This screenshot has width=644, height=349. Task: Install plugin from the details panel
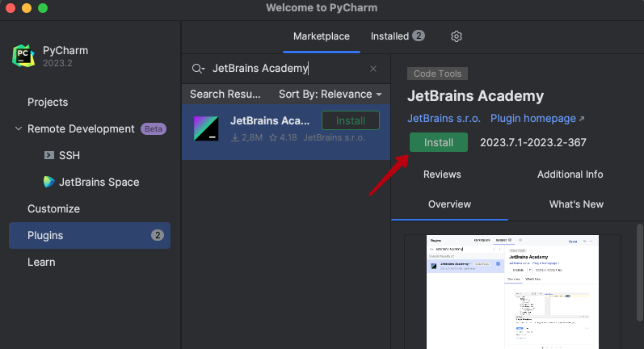click(439, 142)
